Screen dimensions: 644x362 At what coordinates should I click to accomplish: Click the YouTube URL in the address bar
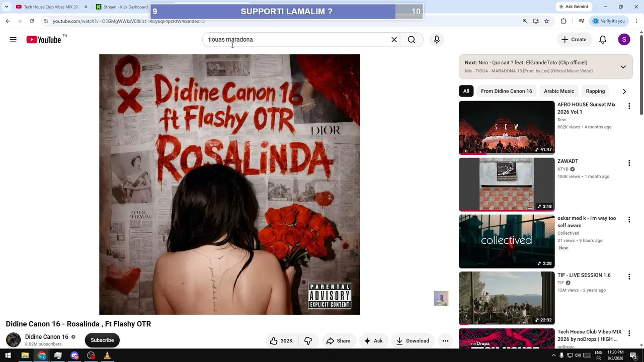tap(128, 21)
